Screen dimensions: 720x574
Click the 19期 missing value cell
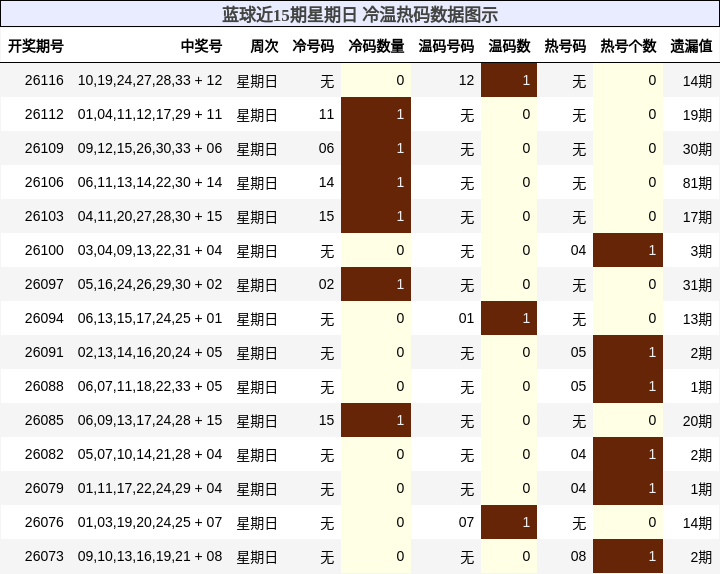[x=697, y=115]
